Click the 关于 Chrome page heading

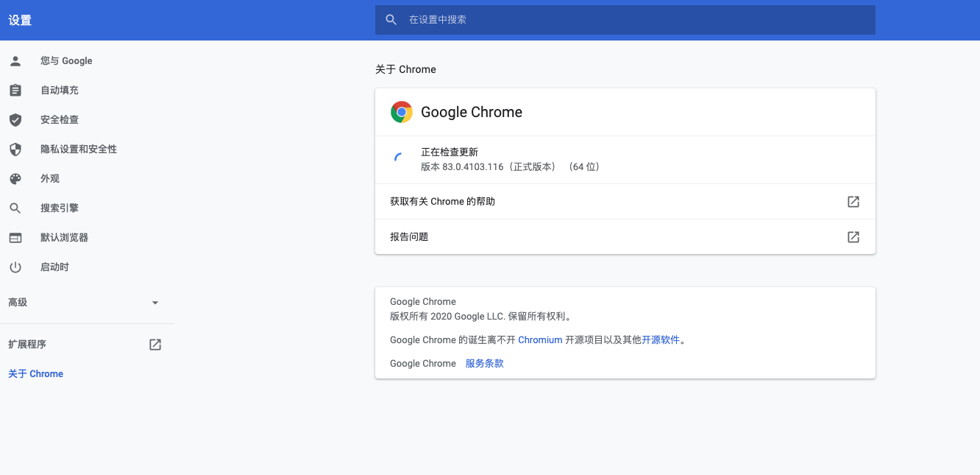click(x=405, y=69)
